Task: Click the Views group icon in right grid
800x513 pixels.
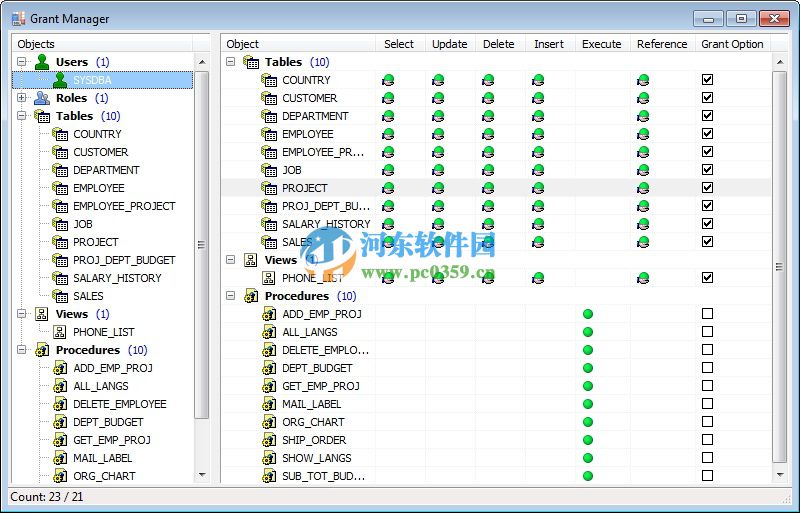Action: tap(251, 260)
